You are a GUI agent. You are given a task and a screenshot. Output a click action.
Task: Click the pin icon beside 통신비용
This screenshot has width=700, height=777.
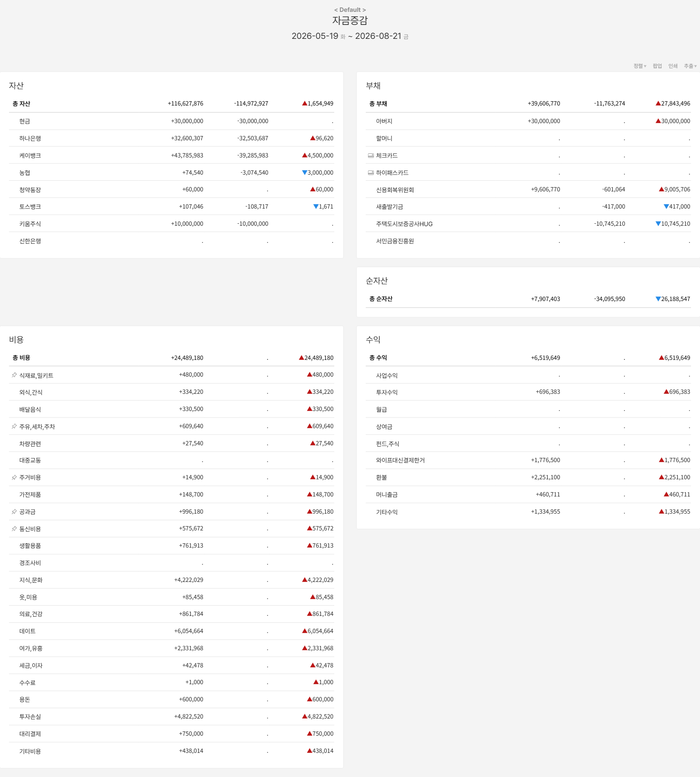click(14, 529)
